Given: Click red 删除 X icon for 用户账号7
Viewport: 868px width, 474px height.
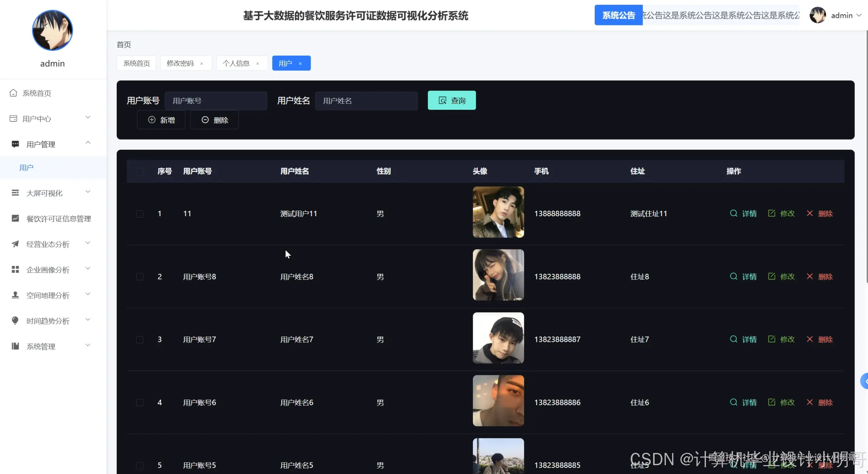Looking at the screenshot, I should [810, 339].
